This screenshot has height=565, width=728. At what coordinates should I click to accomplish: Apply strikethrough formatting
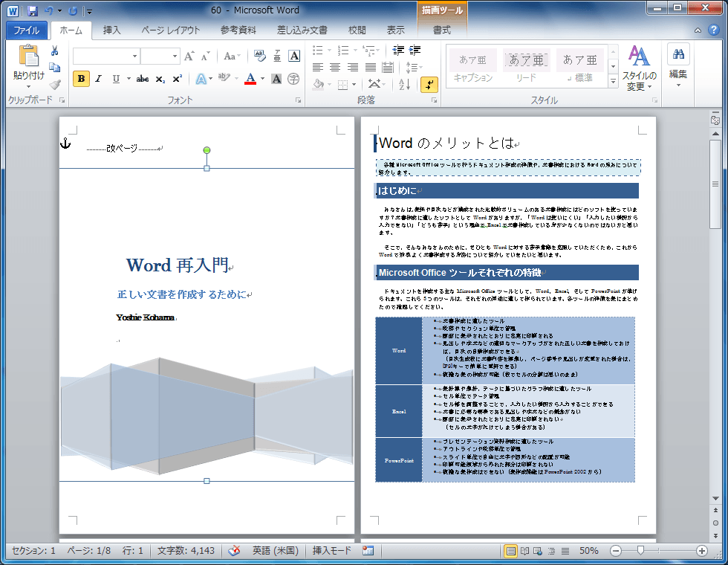143,79
